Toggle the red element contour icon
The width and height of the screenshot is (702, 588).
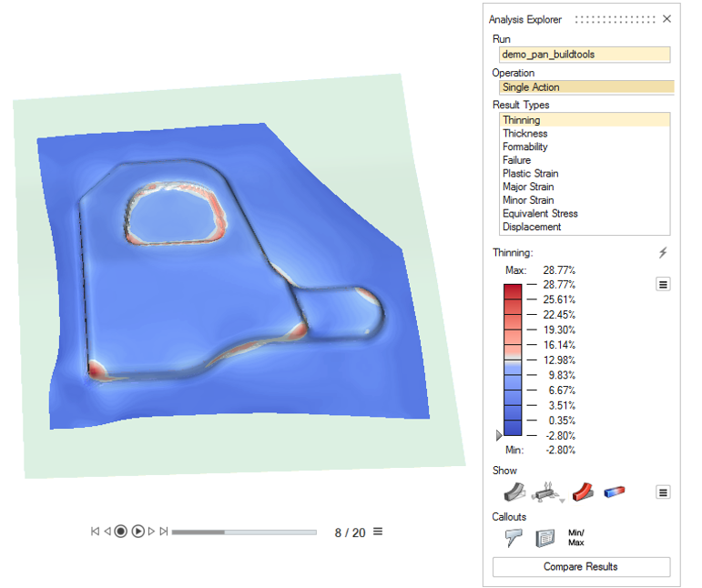coord(583,492)
